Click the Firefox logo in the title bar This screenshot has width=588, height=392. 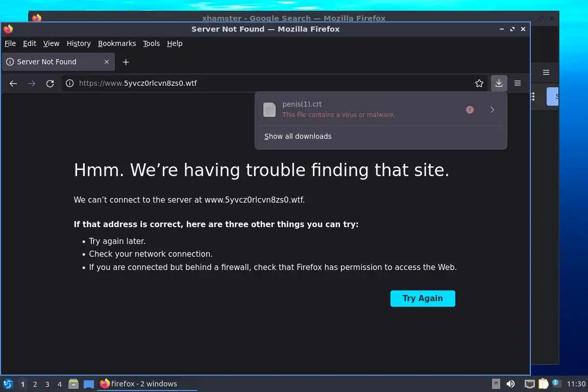(8, 29)
